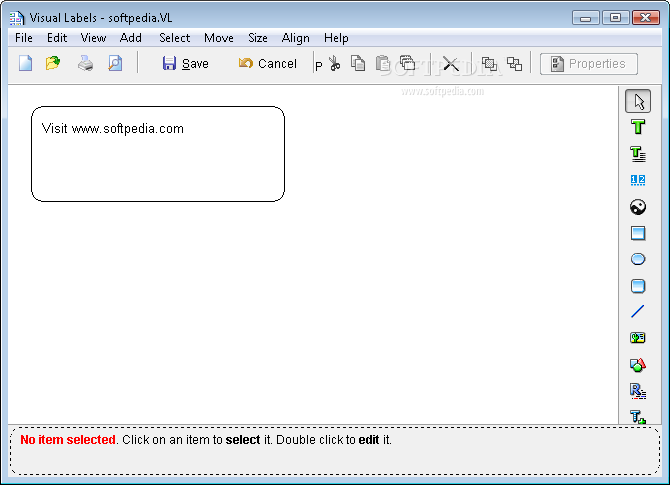Select the picture card tool
Viewport: 670px width, 485px height.
tap(638, 338)
